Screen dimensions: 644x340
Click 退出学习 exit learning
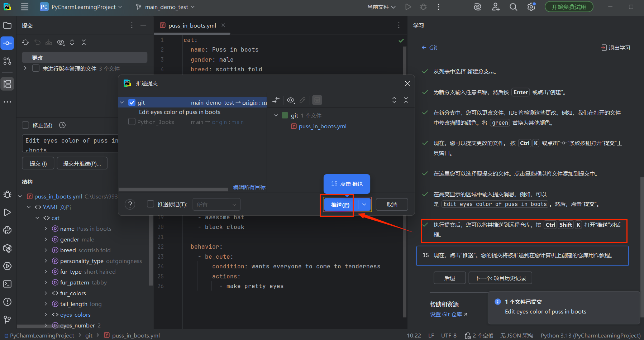point(616,48)
